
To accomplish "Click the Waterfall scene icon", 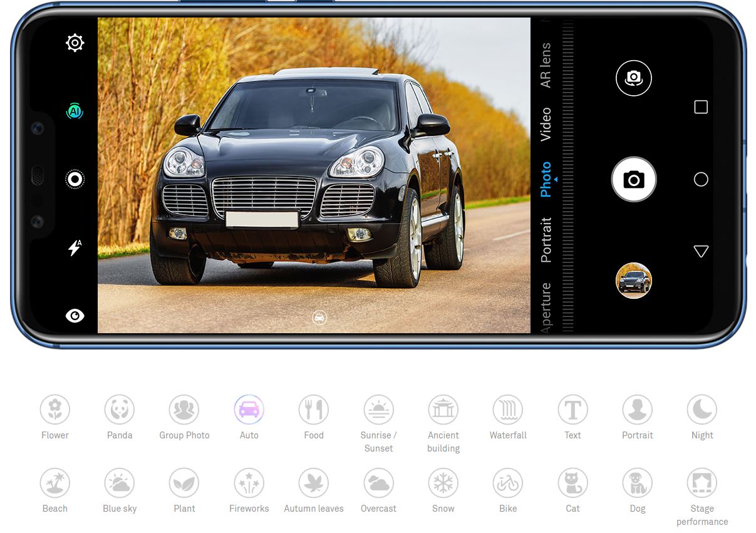I will [507, 410].
